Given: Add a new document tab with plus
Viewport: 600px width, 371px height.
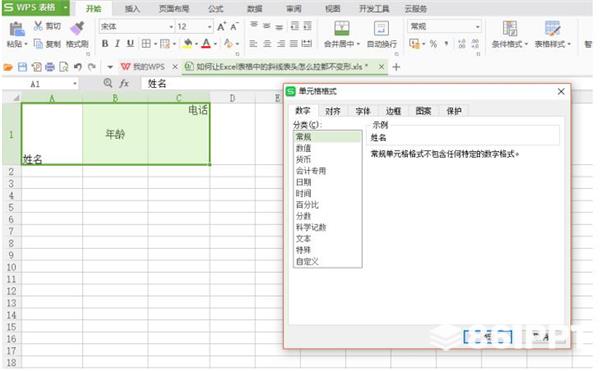Looking at the screenshot, I should [x=396, y=67].
